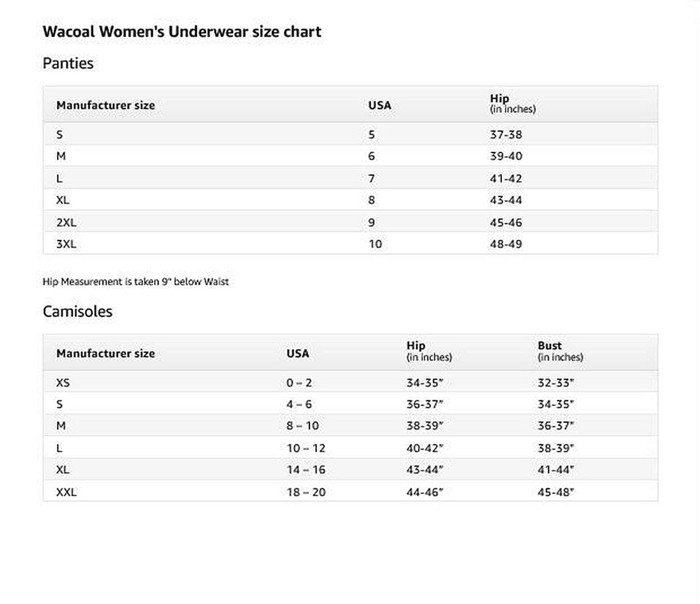Click the Wacoal Women's Underwear size chart title

coord(182,32)
